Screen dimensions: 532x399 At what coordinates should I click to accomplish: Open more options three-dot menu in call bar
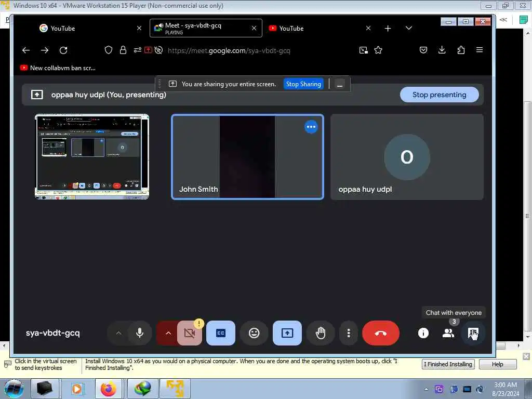(x=349, y=333)
